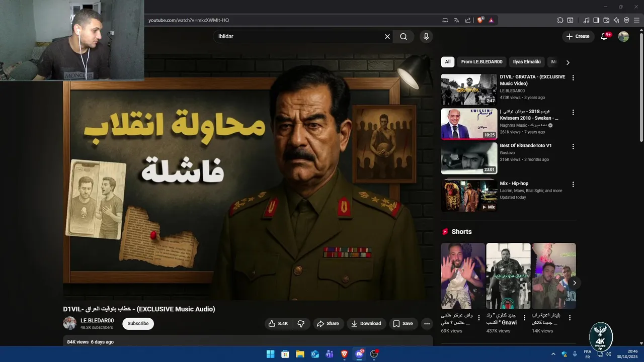This screenshot has width=644, height=362.
Task: Show hidden system tray icons
Action: (x=553, y=354)
